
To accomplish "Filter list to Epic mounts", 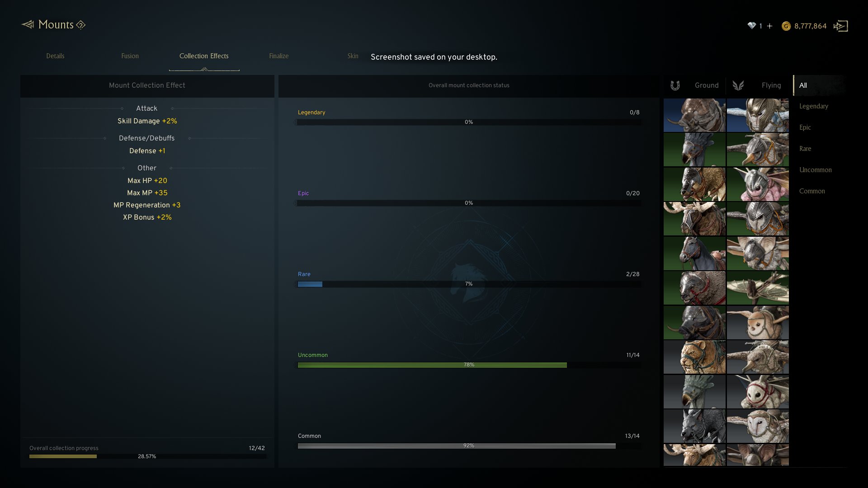I will tap(805, 127).
